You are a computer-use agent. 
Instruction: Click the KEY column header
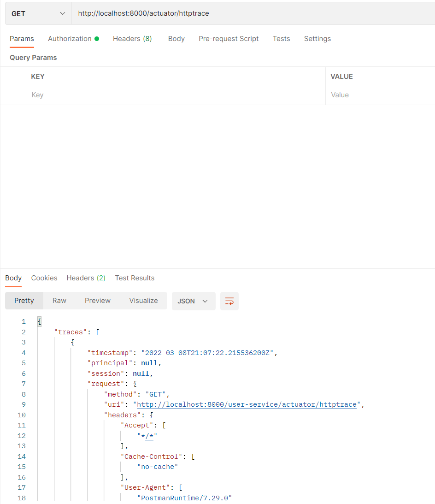pos(38,77)
